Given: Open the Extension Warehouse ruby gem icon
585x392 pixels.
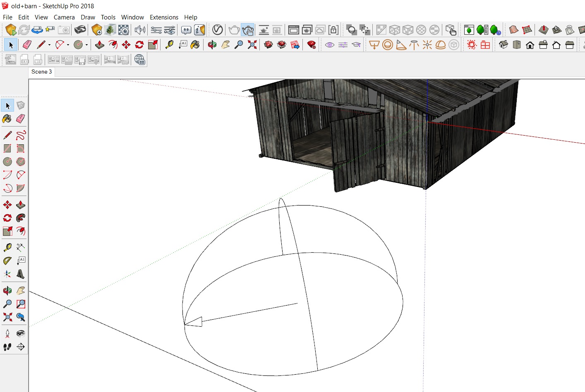Looking at the screenshot, I should [312, 45].
